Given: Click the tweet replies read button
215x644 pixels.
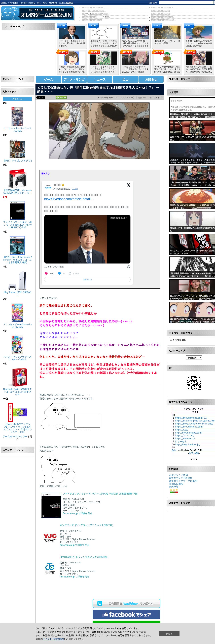Looking at the screenshot, I should coord(87,280).
